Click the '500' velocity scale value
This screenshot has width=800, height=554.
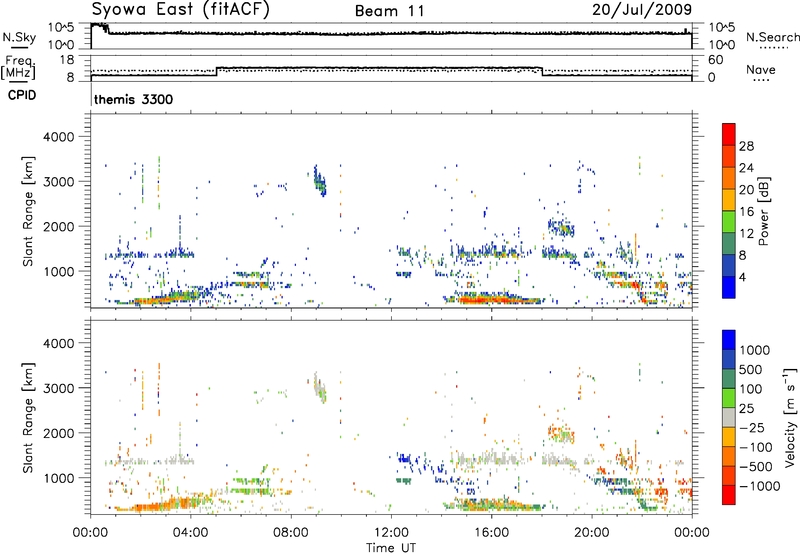(x=751, y=369)
